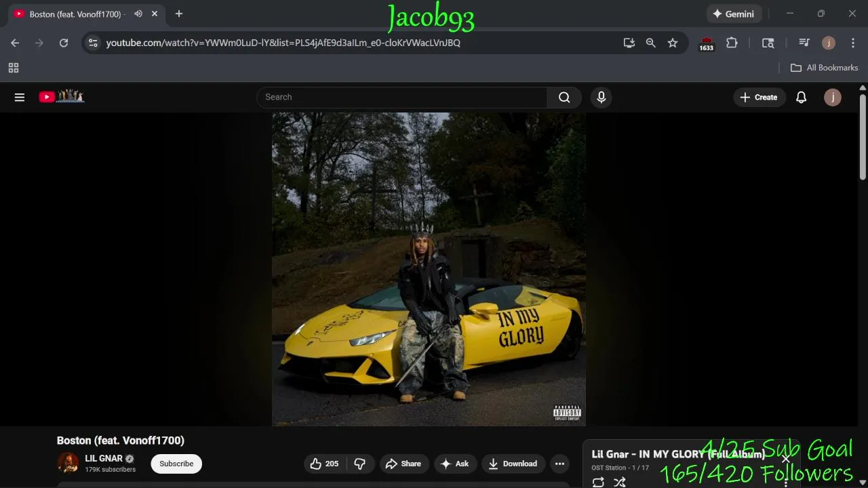The height and width of the screenshot is (488, 868).
Task: Mute the Boston tab audio icon
Action: (138, 14)
